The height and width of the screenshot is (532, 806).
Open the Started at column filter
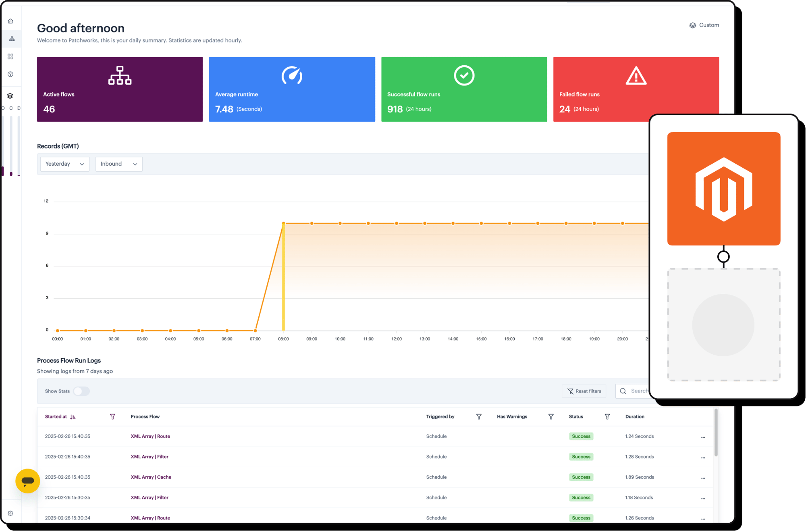coord(112,417)
